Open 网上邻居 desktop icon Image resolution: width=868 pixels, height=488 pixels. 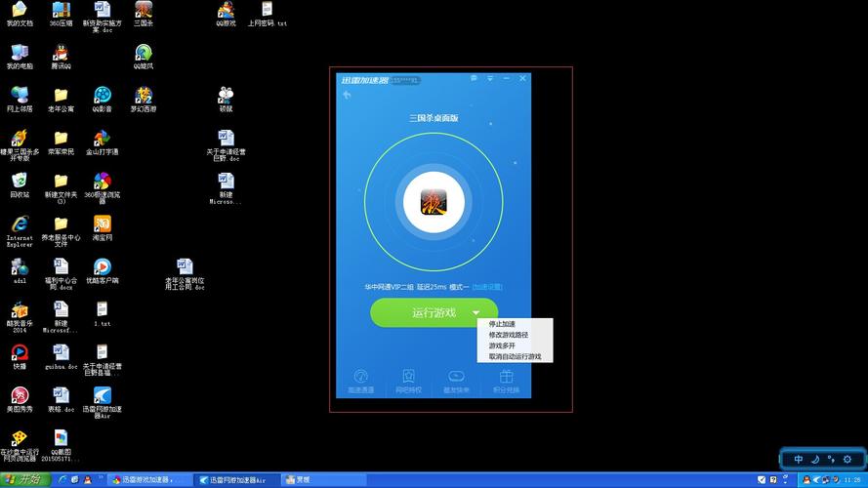click(20, 100)
